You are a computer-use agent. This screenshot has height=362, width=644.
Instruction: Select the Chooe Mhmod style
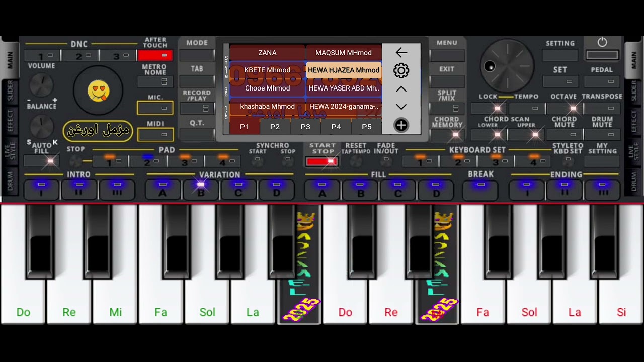[x=267, y=88]
